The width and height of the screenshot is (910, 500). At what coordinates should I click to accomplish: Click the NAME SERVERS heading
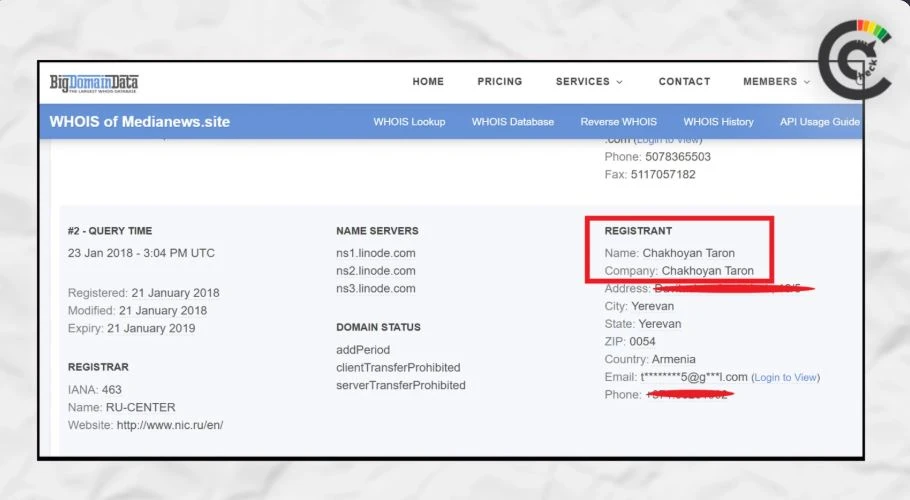(x=377, y=231)
